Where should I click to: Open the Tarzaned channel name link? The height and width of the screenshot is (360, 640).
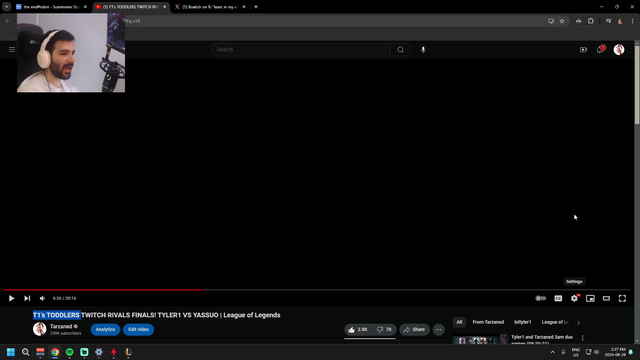[x=61, y=326]
